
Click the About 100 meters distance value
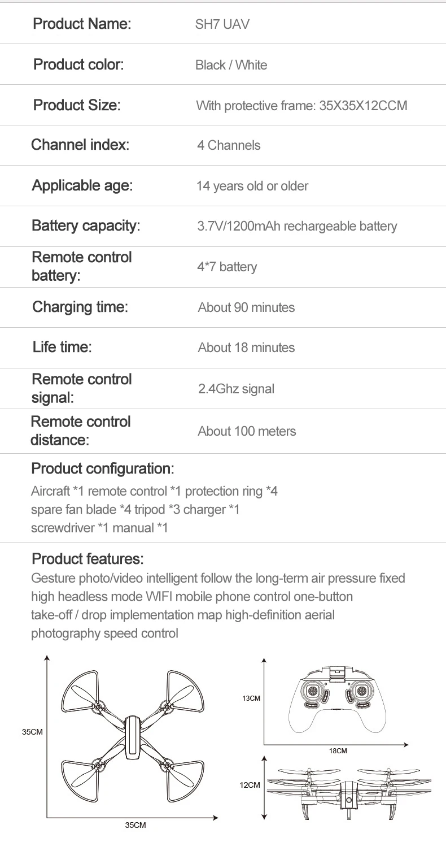click(247, 431)
